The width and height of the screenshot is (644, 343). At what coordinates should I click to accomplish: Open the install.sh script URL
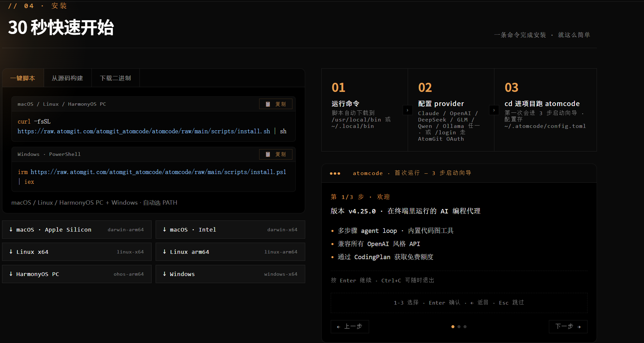pos(144,131)
